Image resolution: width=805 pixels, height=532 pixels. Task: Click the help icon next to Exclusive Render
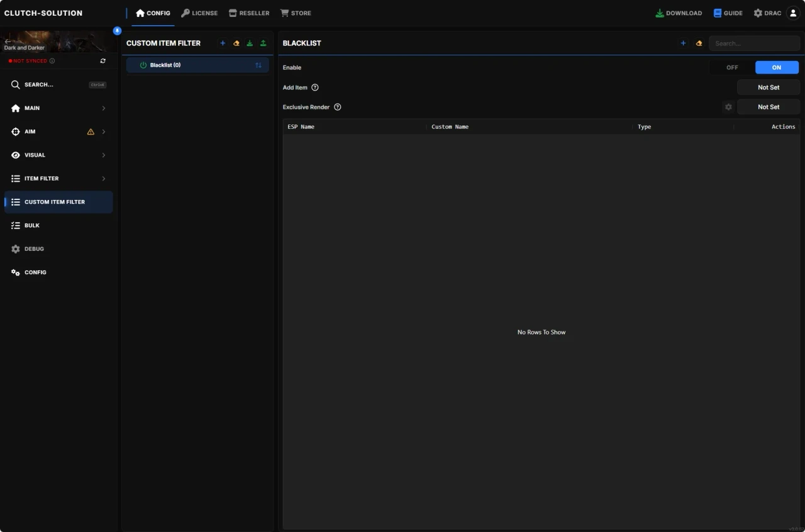338,107
